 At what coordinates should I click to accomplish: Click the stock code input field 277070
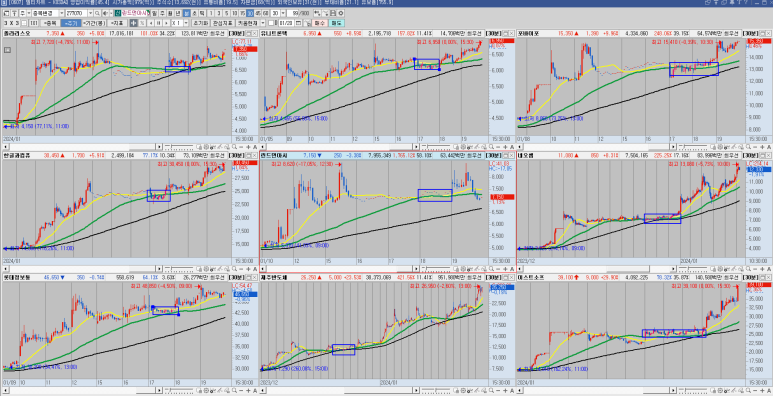(76, 13)
